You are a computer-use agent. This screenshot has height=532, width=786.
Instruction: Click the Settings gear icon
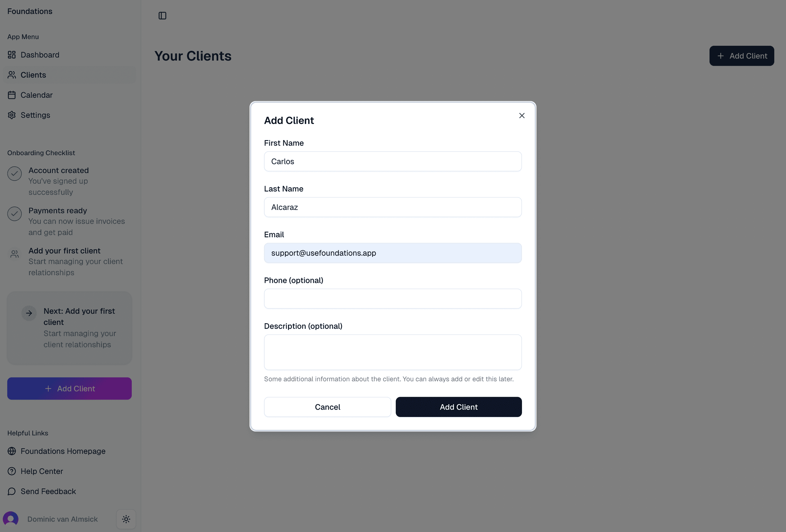12,115
